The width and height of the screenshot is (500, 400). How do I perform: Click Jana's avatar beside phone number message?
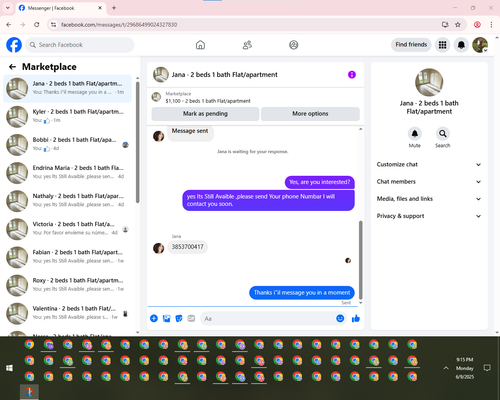coord(158,248)
